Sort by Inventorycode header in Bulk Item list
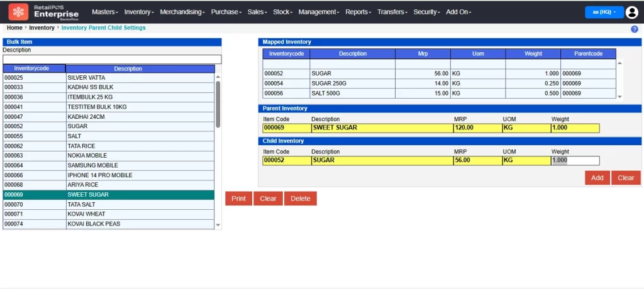This screenshot has height=289, width=644. pos(34,68)
